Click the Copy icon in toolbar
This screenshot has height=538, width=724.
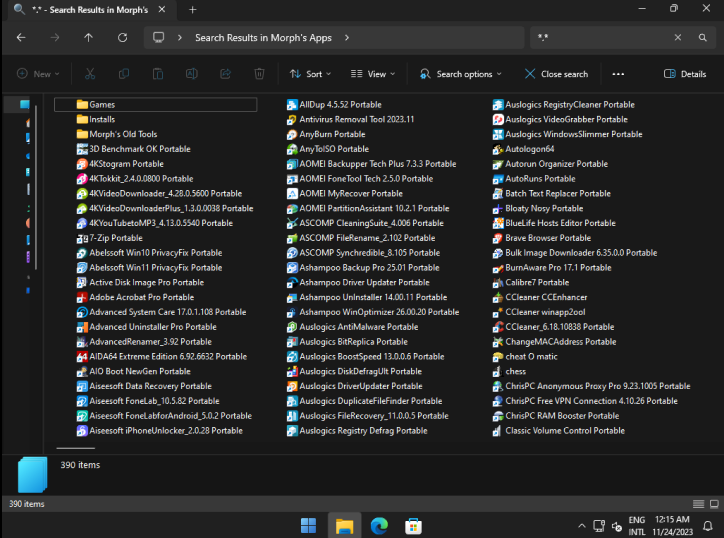pos(124,74)
